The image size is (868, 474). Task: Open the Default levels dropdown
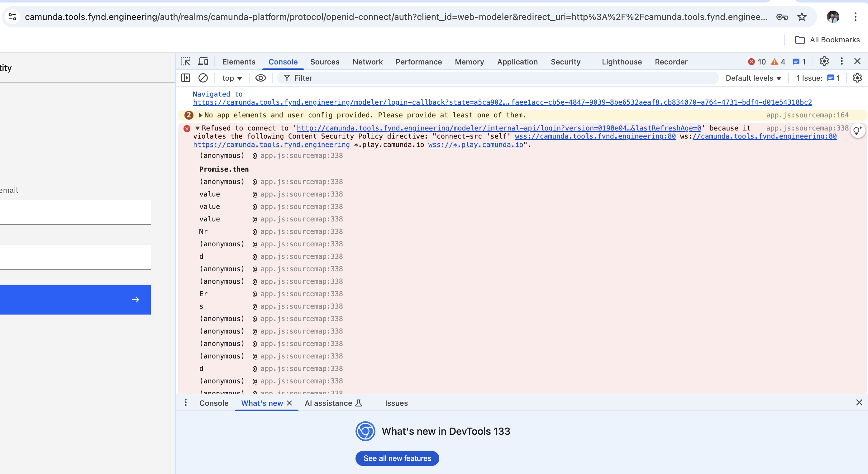click(x=753, y=78)
